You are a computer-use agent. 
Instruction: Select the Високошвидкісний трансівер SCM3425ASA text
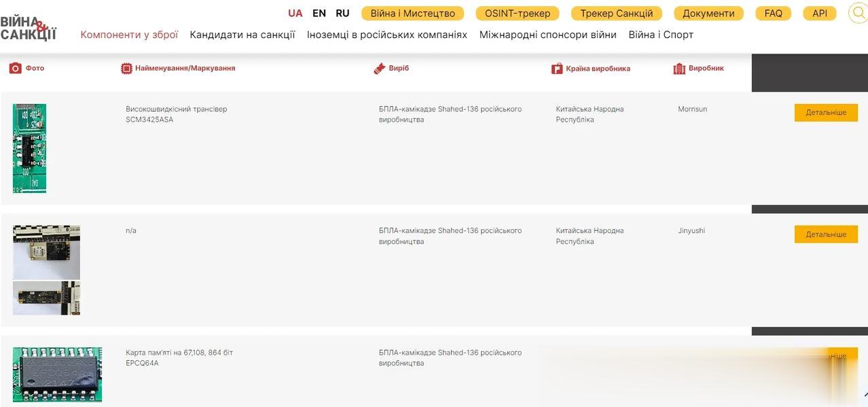(177, 114)
